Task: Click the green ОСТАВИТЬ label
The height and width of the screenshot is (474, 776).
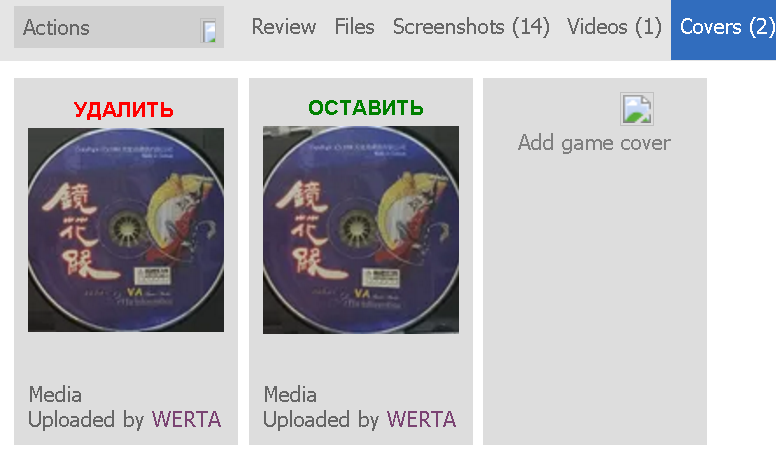Action: pyautogui.click(x=366, y=107)
